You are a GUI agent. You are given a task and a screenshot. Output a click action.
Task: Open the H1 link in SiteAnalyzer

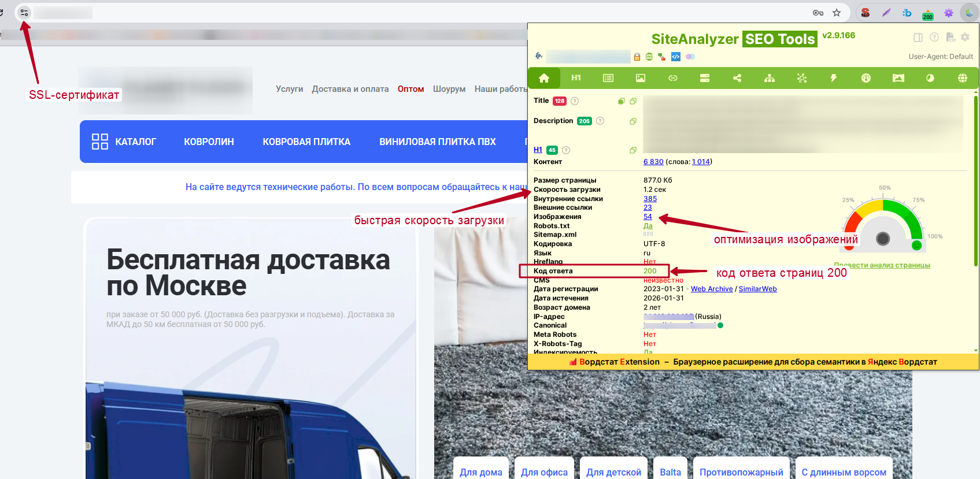pyautogui.click(x=538, y=150)
